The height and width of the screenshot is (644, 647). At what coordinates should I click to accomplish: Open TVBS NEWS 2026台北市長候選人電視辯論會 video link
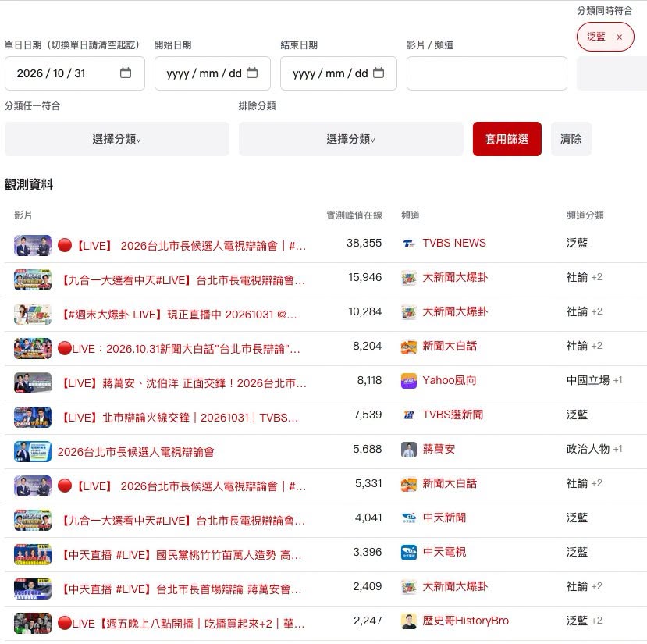(182, 246)
